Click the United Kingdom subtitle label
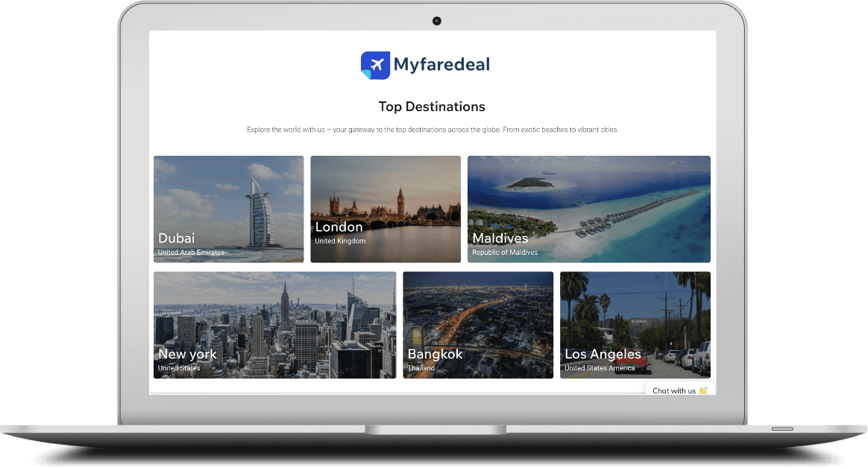The width and height of the screenshot is (868, 468). (340, 241)
